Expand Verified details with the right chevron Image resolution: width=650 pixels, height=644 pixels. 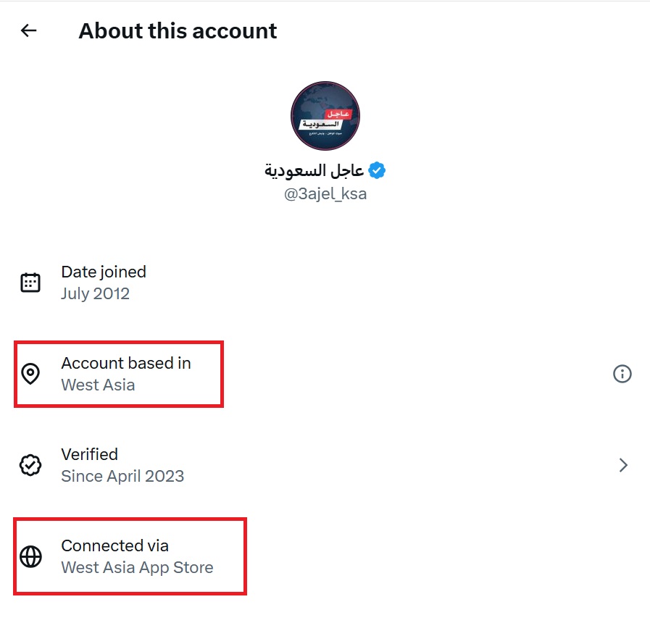click(622, 465)
